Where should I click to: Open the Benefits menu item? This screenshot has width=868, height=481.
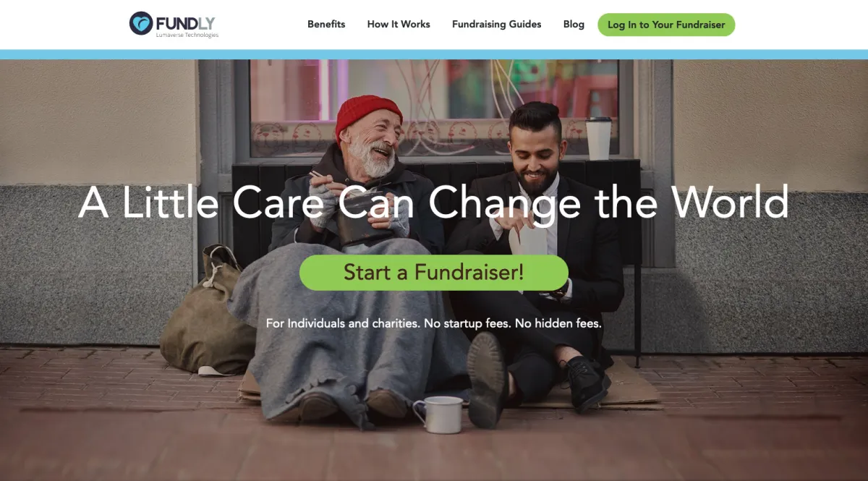[x=326, y=24]
